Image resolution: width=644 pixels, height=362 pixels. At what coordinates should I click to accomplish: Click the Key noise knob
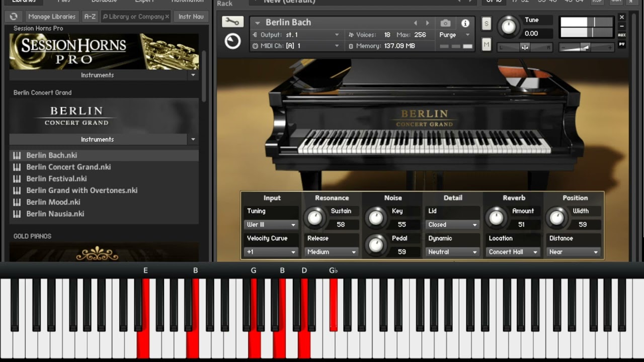pyautogui.click(x=376, y=217)
